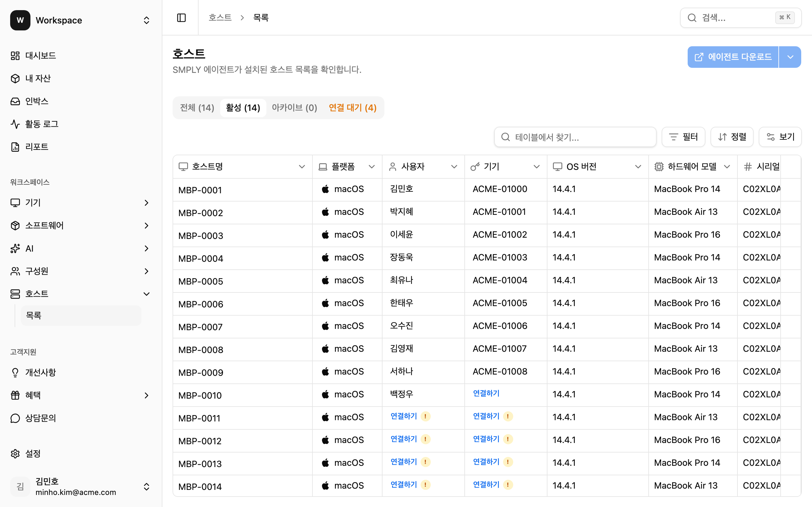
Task: Open 리포트 report page
Action: click(x=36, y=147)
